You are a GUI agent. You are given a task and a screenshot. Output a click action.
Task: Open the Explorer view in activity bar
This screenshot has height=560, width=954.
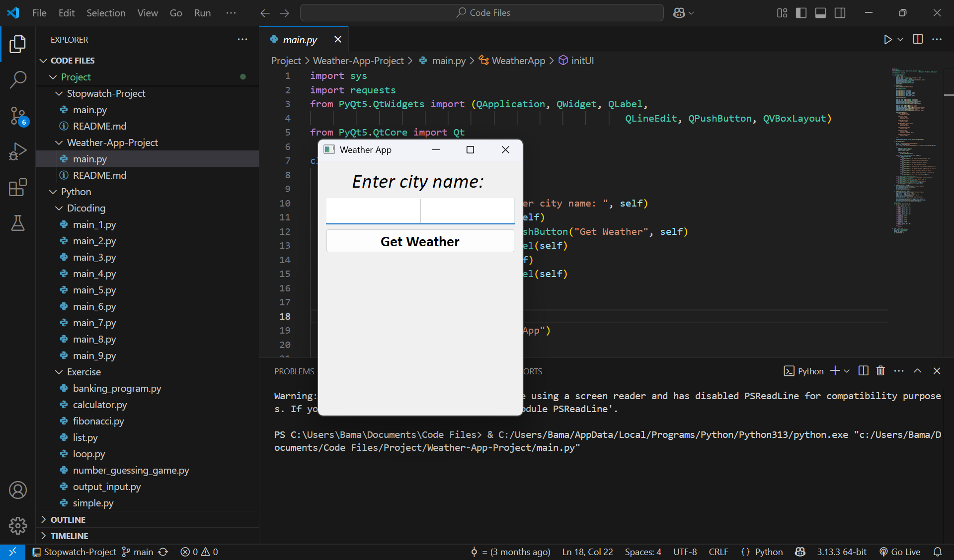tap(18, 44)
